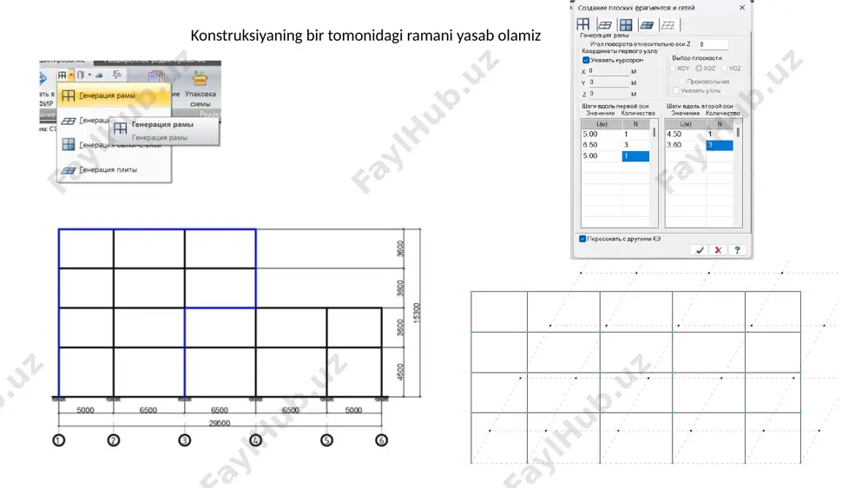The height and width of the screenshot is (488, 868).
Task: Choose Генерация рамы menu entry
Action: (114, 96)
